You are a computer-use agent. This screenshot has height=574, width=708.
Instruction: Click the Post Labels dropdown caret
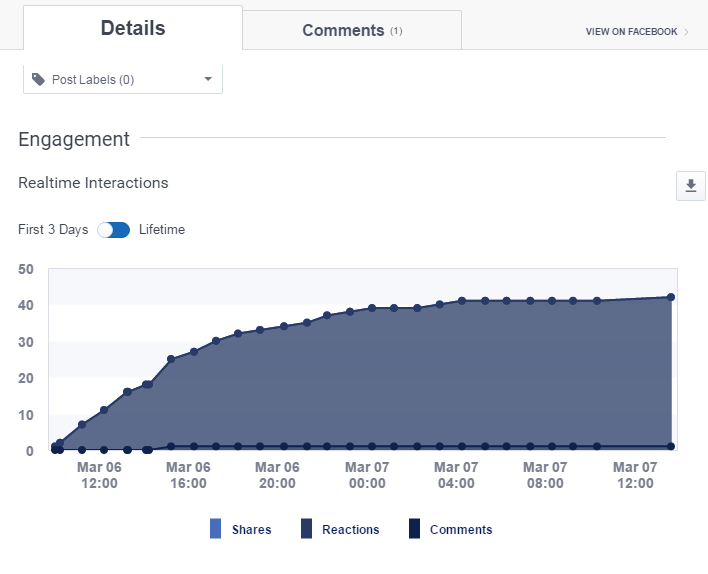[208, 80]
